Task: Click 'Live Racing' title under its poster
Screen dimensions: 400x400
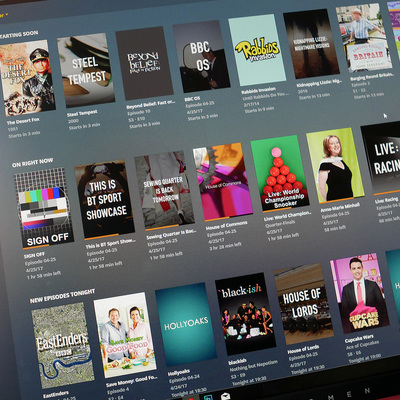Action: tap(386, 201)
